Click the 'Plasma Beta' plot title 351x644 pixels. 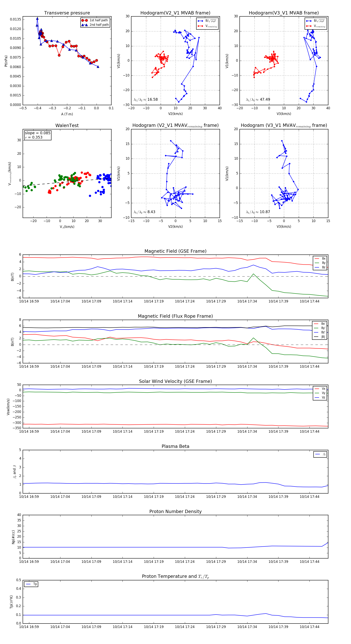[175, 446]
